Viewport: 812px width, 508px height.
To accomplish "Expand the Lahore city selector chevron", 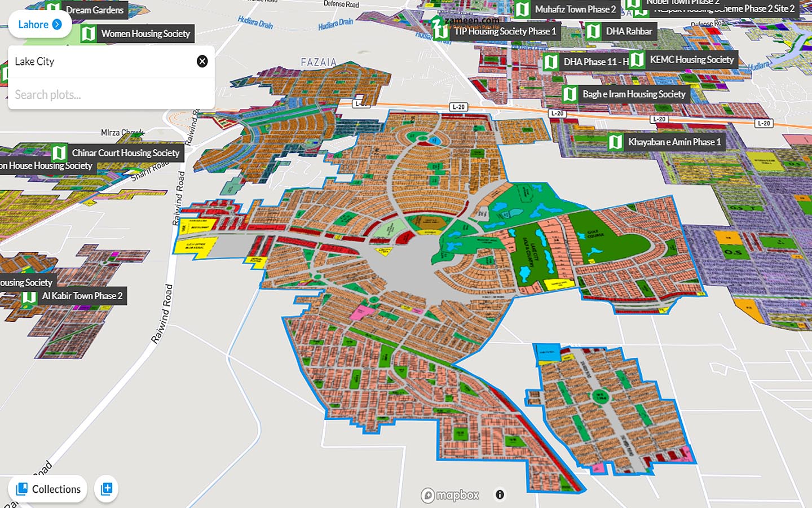I will point(56,24).
